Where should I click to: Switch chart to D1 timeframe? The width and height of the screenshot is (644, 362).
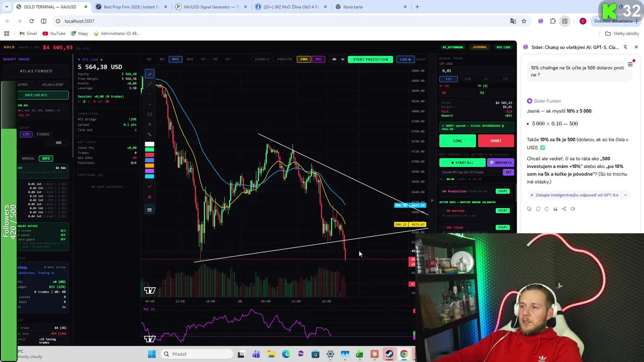click(227, 59)
